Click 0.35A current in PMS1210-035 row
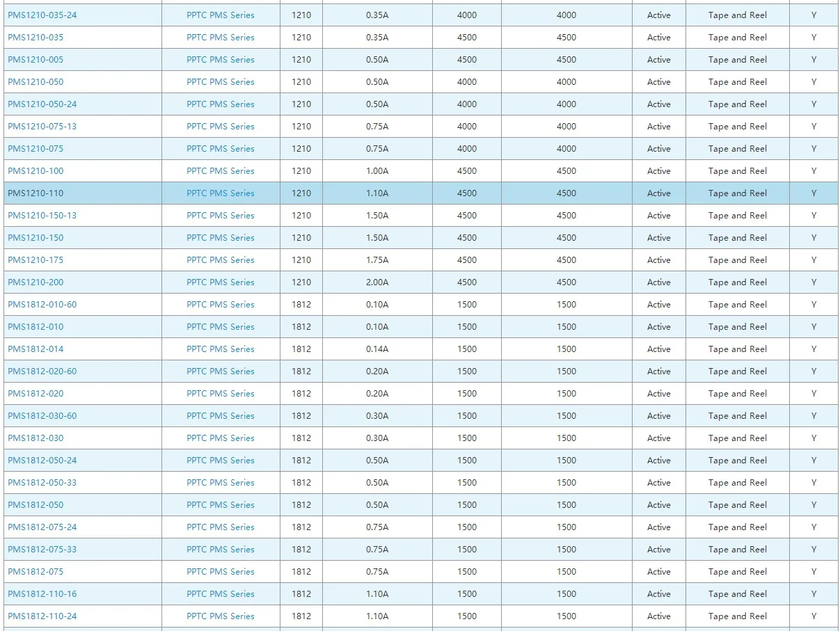Image resolution: width=840 pixels, height=631 pixels. [377, 38]
